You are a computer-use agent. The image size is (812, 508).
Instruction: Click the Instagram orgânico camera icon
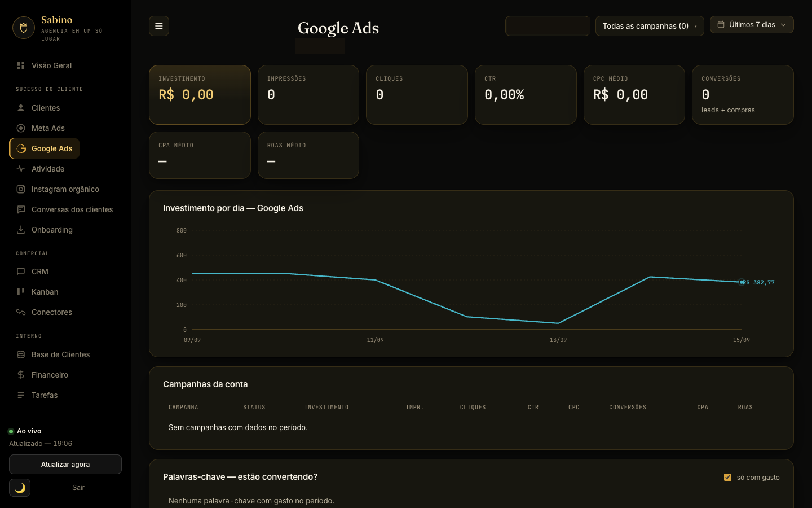[x=21, y=189]
